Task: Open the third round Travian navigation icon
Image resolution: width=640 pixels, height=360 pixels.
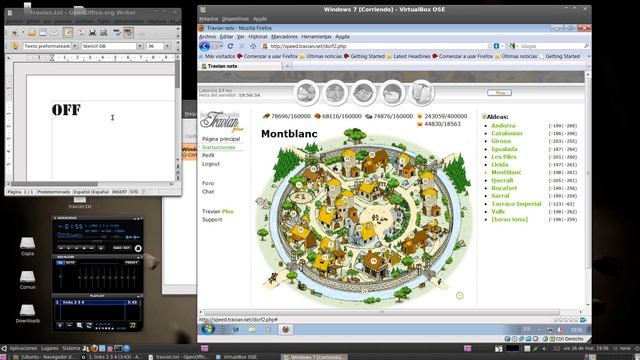Action: tap(364, 93)
